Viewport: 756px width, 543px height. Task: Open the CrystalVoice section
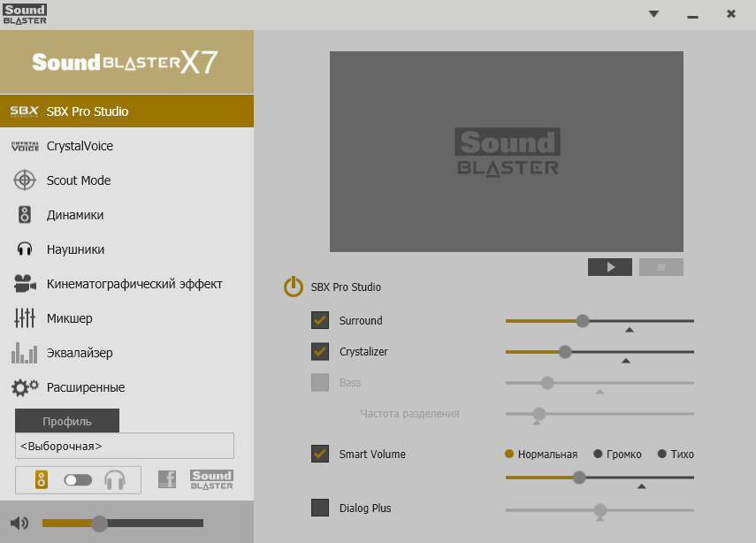click(x=126, y=146)
